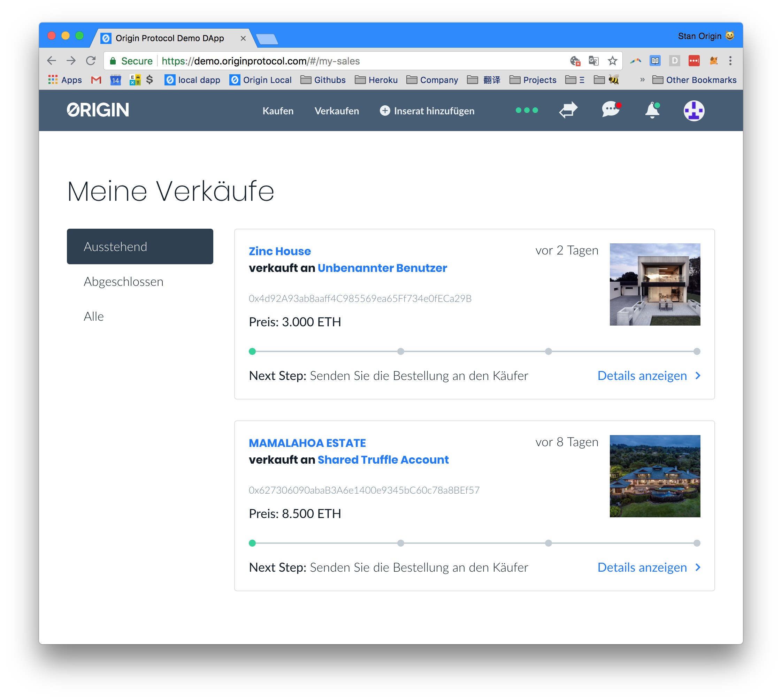The height and width of the screenshot is (700, 782).
Task: Open the Shared Truffle Account buyer link
Action: tap(383, 459)
